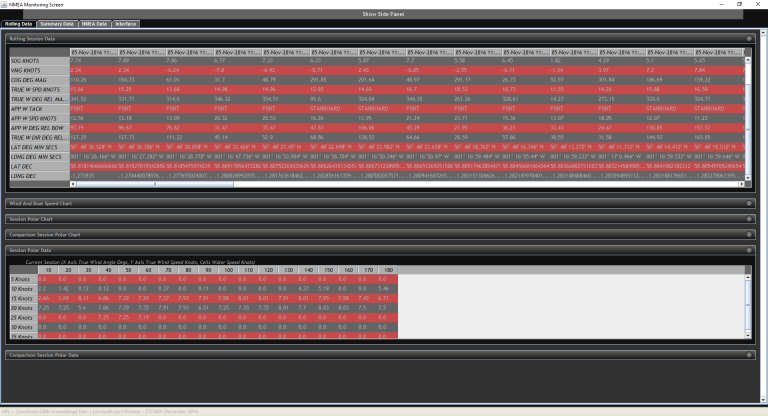Click the main window vertical scrollbar track
This screenshot has width=768, height=416.
(x=763, y=216)
